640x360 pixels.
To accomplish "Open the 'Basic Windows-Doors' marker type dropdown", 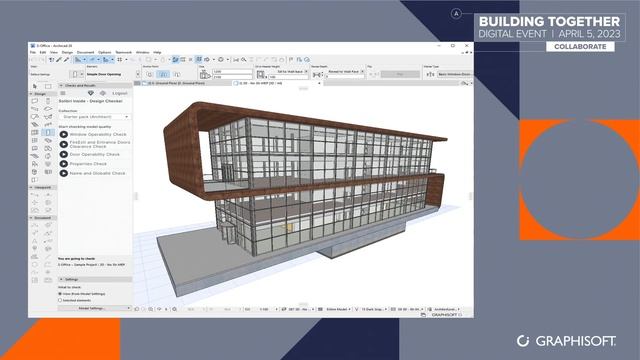I will (455, 74).
